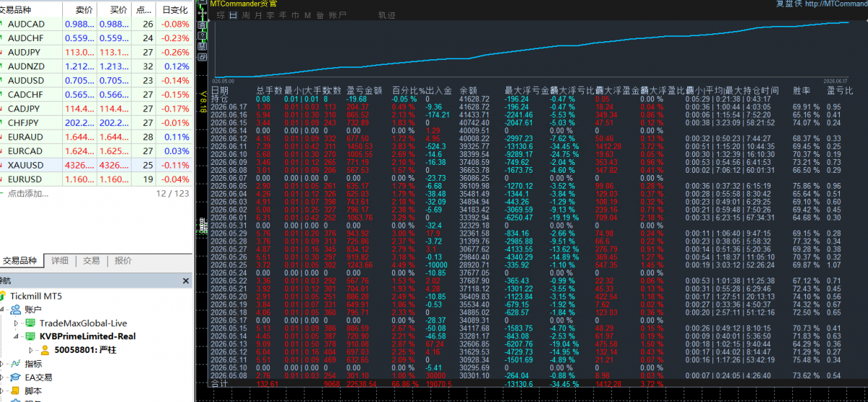Screen dimensions: 868x402
Task: Click the green server icon beside KVBPrimeLimited-Real
Action: [x=30, y=336]
